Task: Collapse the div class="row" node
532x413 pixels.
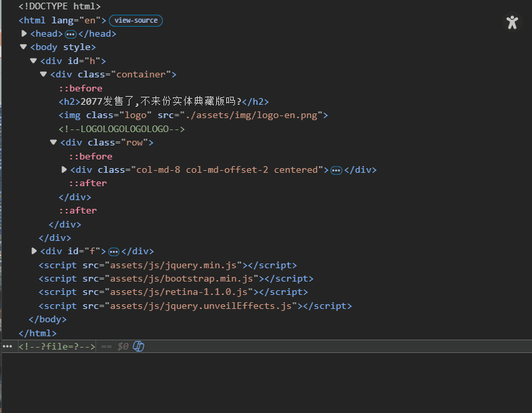Action: tap(53, 142)
